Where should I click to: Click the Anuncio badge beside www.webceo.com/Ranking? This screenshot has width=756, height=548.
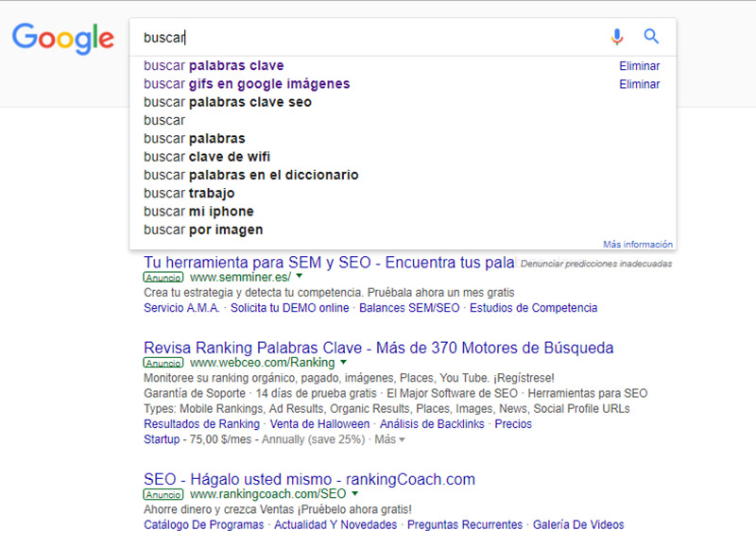163,363
